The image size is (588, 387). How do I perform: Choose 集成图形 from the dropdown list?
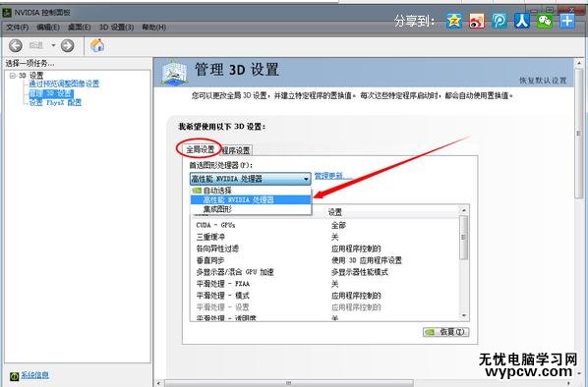(x=251, y=209)
